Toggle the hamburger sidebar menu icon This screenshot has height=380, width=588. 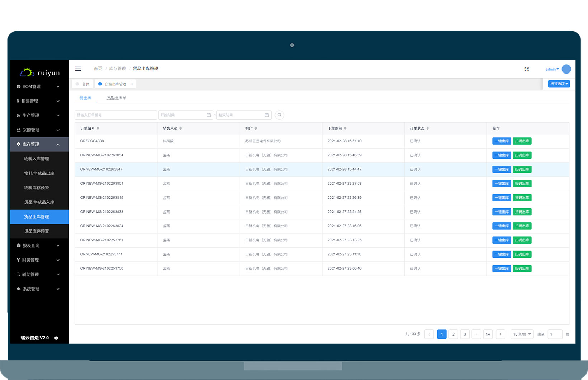click(78, 69)
